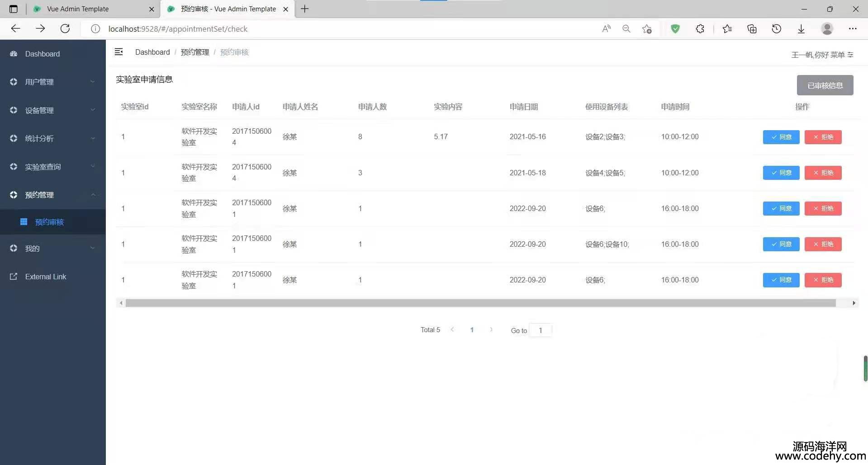Click the zoom out magnifier icon
This screenshot has height=465, width=868.
pyautogui.click(x=626, y=29)
